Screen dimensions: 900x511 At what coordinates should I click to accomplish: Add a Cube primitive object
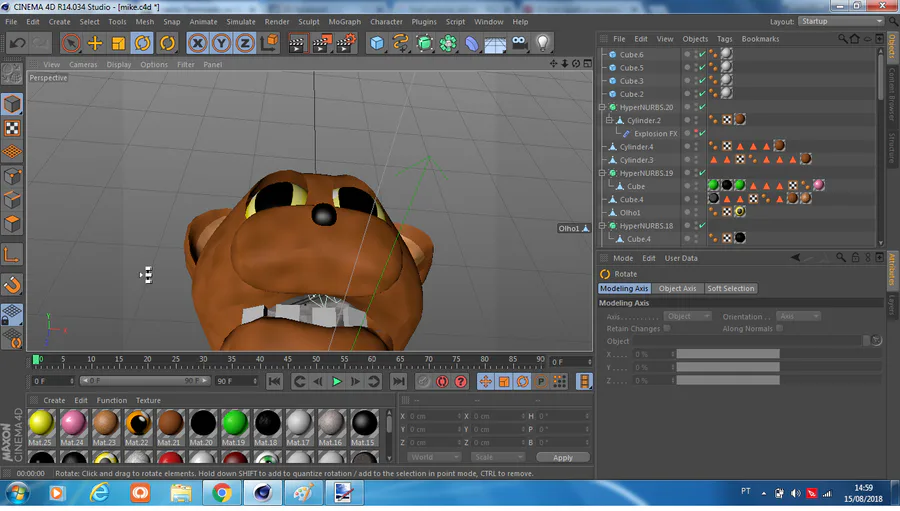[377, 43]
